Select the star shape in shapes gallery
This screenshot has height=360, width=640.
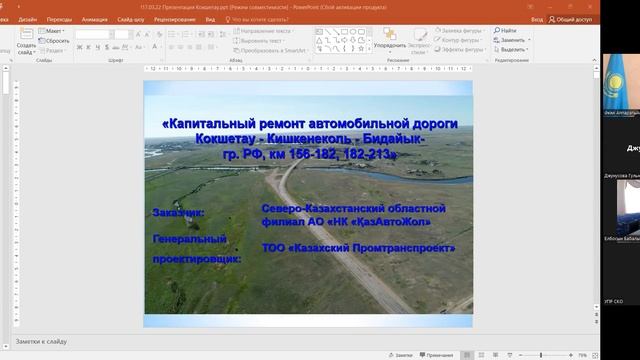361,49
